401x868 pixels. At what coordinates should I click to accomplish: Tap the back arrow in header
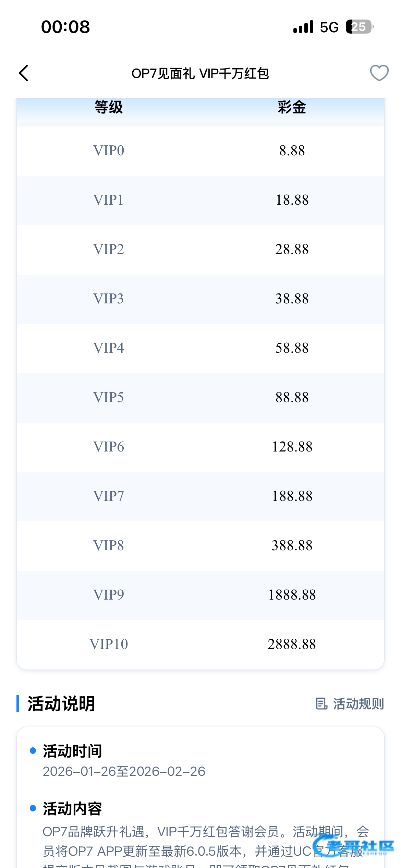pyautogui.click(x=23, y=73)
